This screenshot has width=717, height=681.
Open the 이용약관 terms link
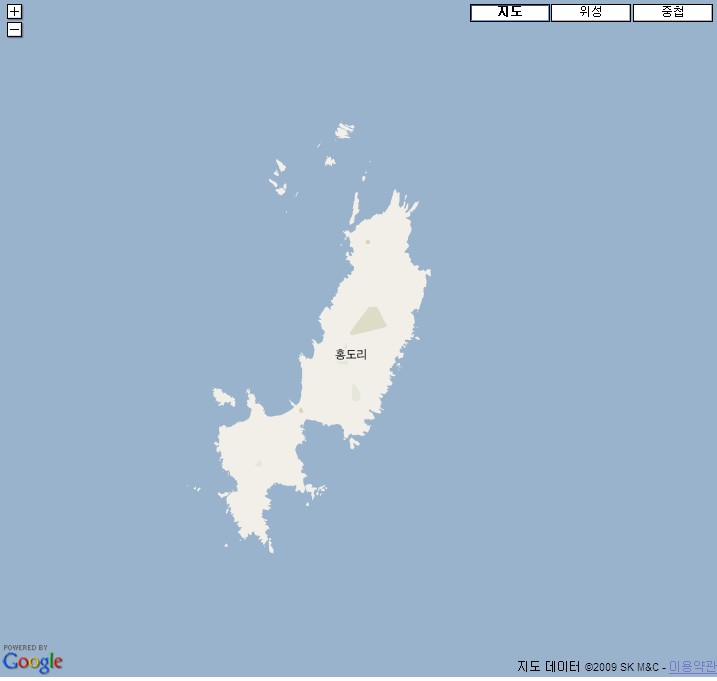click(x=692, y=666)
